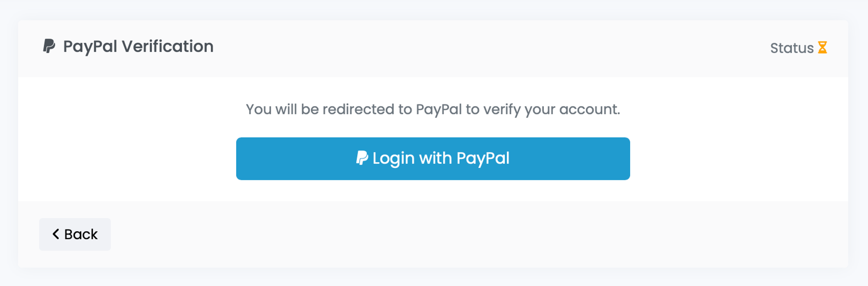This screenshot has width=868, height=286.
Task: Click the word "Login" on the blue button
Action: pos(393,159)
